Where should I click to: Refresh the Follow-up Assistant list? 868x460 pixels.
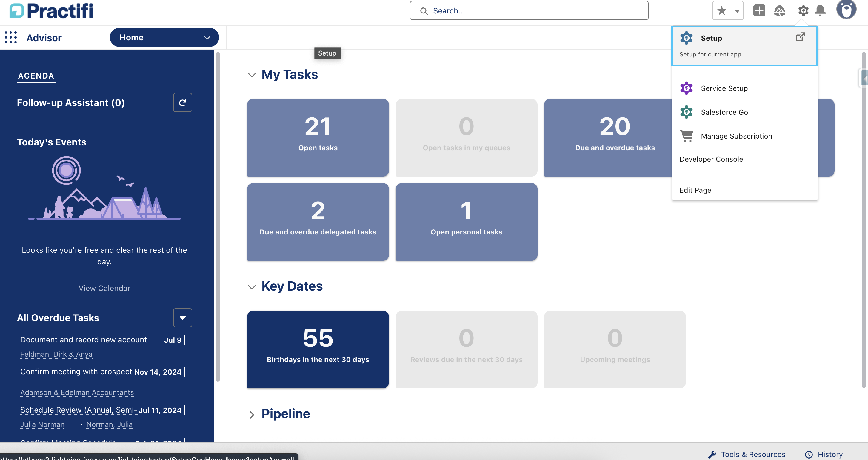point(182,102)
